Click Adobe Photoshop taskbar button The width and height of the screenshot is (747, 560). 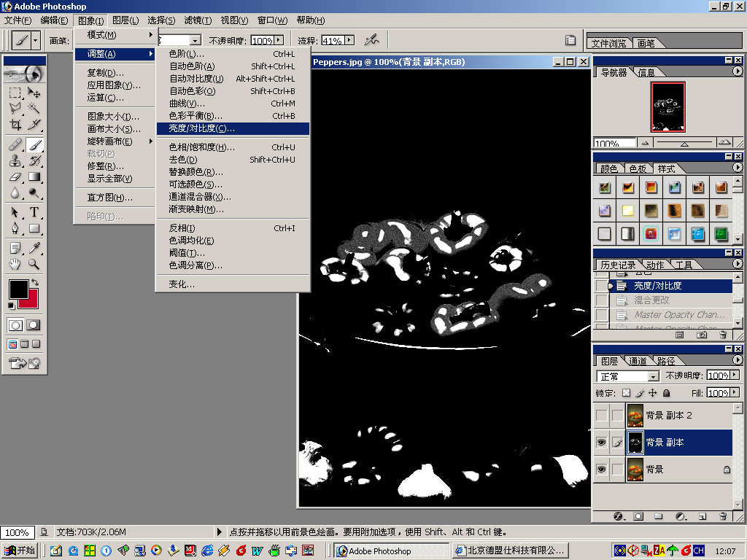pos(391,551)
